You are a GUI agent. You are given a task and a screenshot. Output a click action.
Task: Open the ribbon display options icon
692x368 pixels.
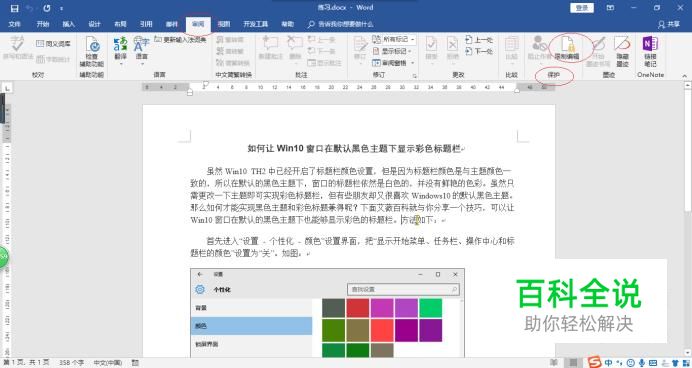coord(610,8)
